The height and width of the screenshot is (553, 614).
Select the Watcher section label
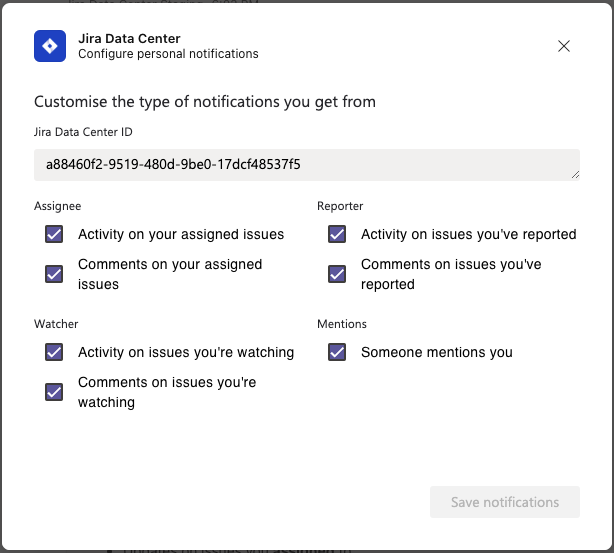[x=56, y=324]
